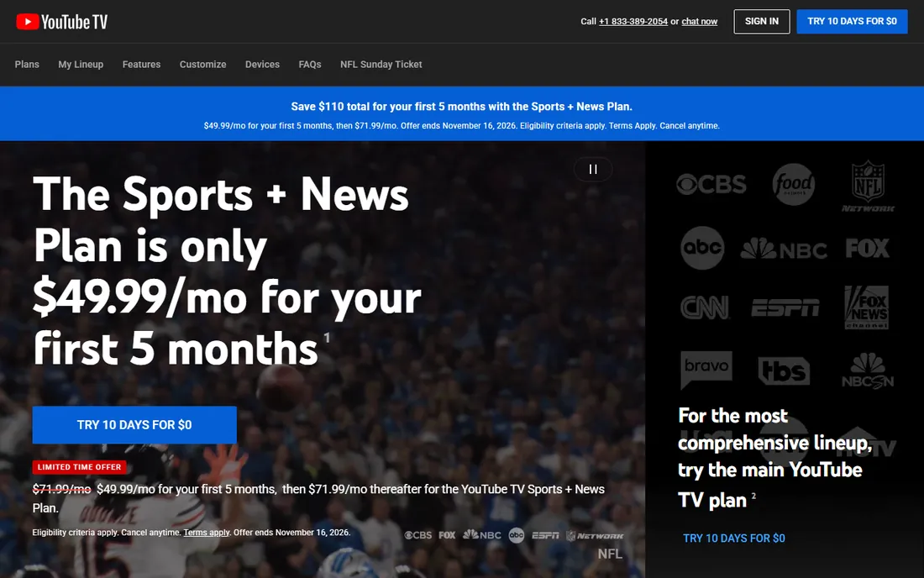Select the Food Network logo
Screen dimensions: 924x578
tap(793, 185)
